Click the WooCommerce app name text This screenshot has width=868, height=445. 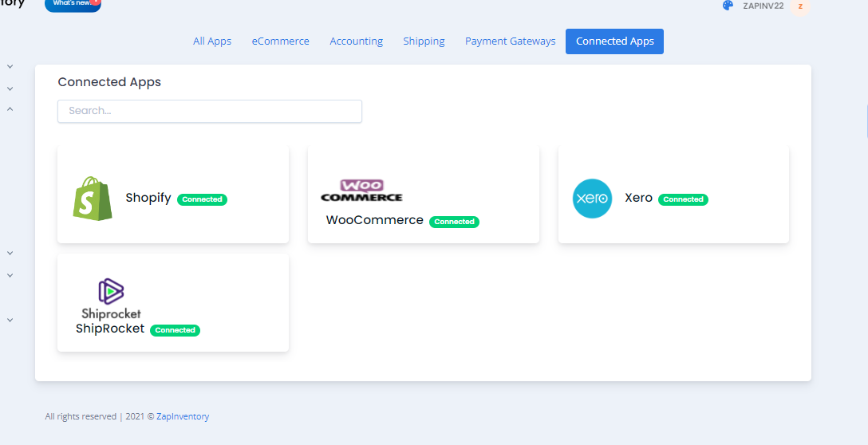coord(375,220)
